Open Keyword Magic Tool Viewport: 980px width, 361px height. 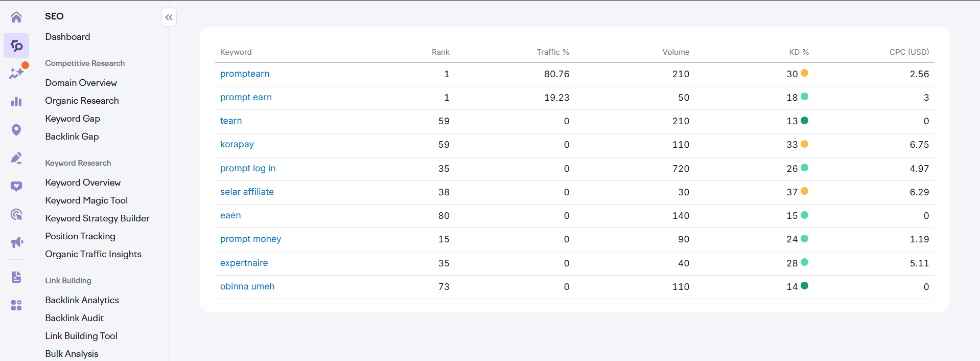[86, 200]
